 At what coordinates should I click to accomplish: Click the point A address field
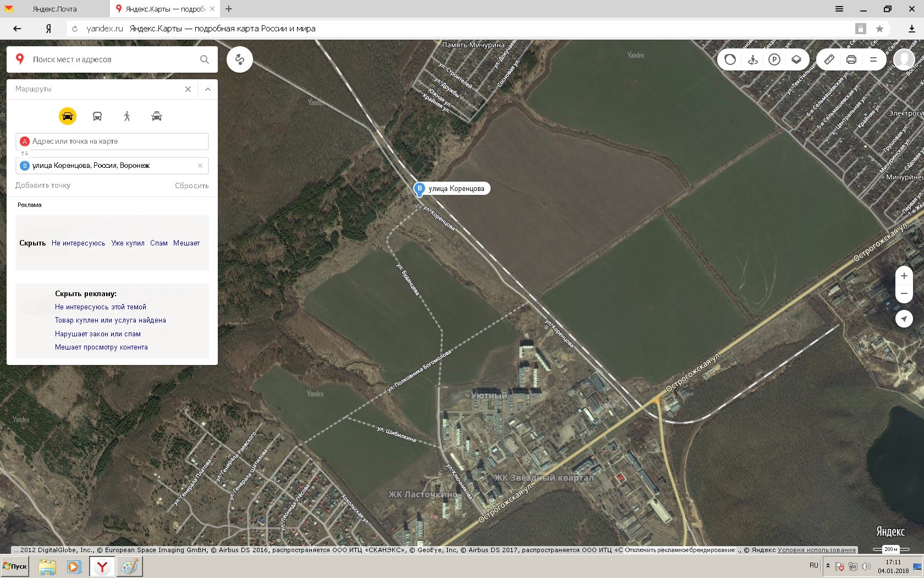click(x=112, y=141)
